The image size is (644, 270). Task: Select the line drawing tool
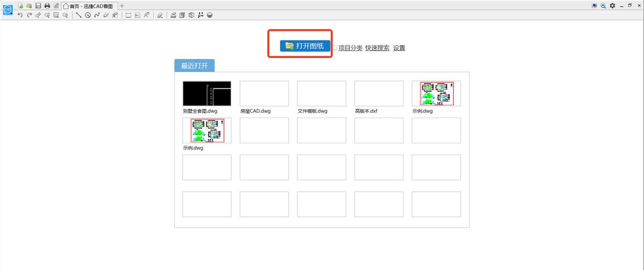coord(78,15)
